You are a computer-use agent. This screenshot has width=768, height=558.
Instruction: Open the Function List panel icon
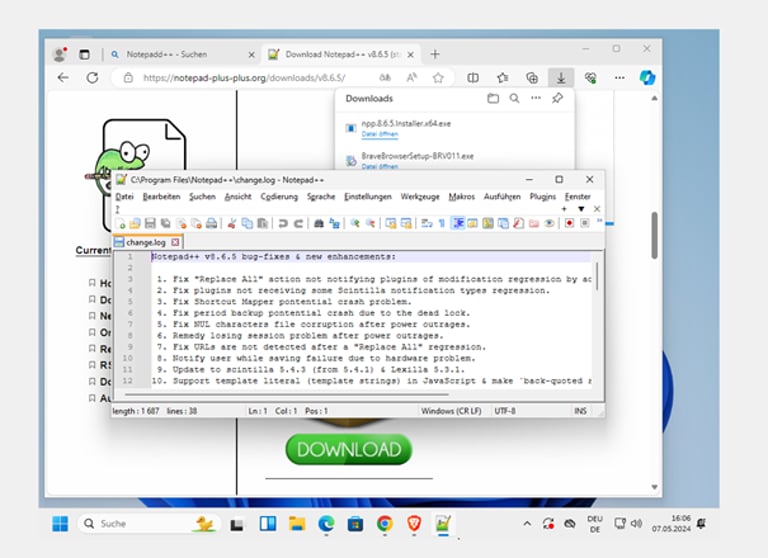coord(518,224)
